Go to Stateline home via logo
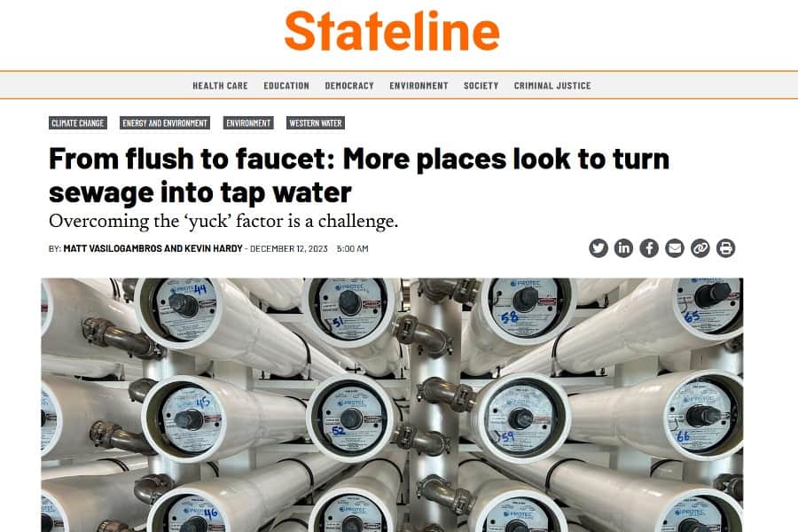 (x=392, y=31)
